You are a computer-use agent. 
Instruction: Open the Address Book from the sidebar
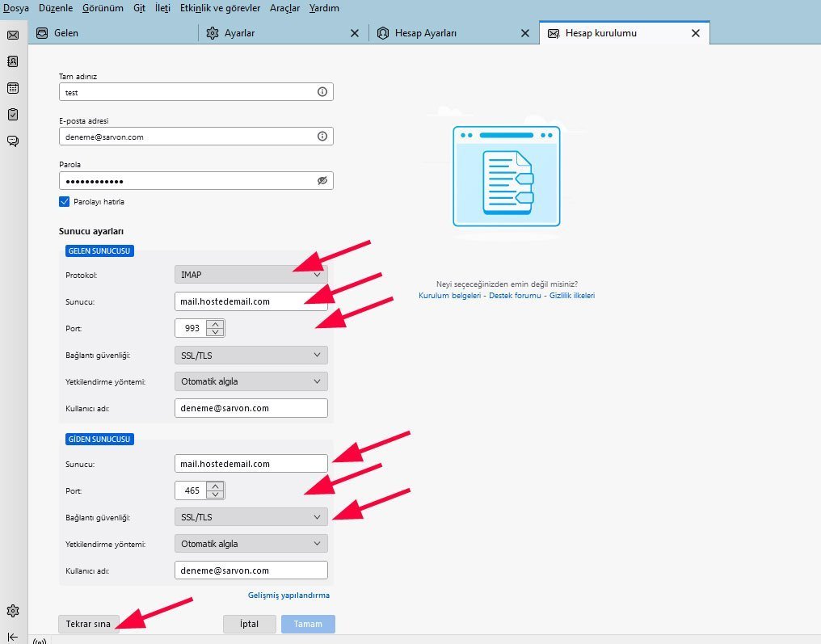pos(12,61)
